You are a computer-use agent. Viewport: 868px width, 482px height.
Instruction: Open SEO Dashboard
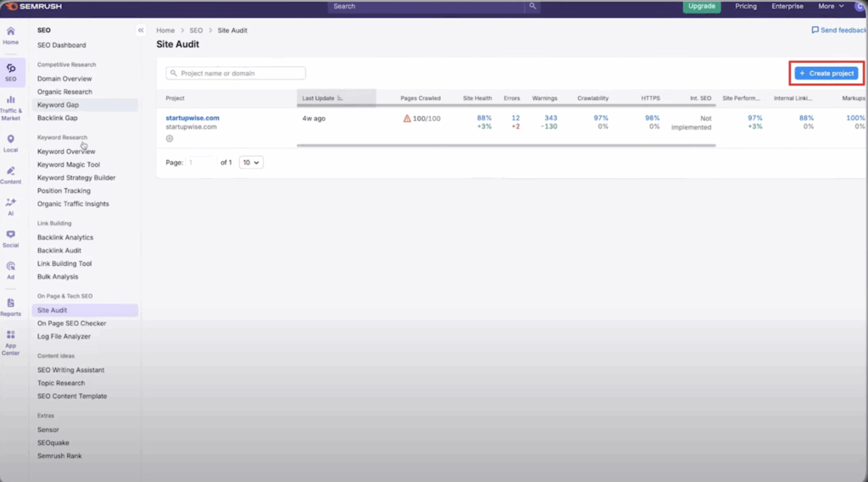[61, 46]
